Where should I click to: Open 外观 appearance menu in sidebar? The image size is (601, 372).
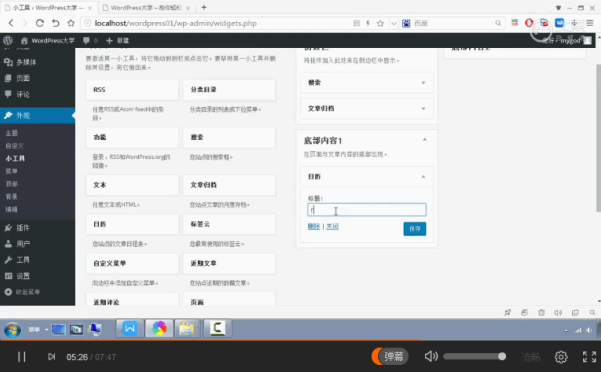(38, 115)
